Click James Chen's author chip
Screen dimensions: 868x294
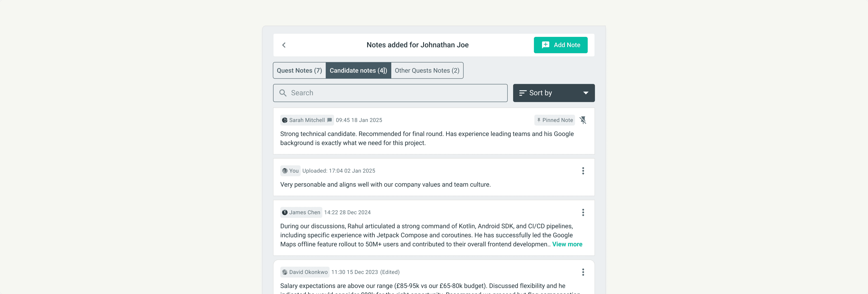click(301, 212)
